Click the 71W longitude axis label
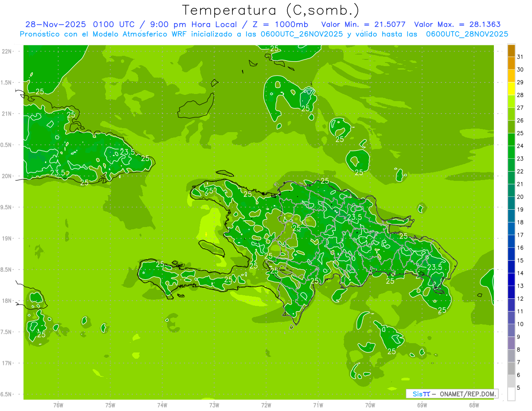The width and height of the screenshot is (532, 411). pos(318,405)
